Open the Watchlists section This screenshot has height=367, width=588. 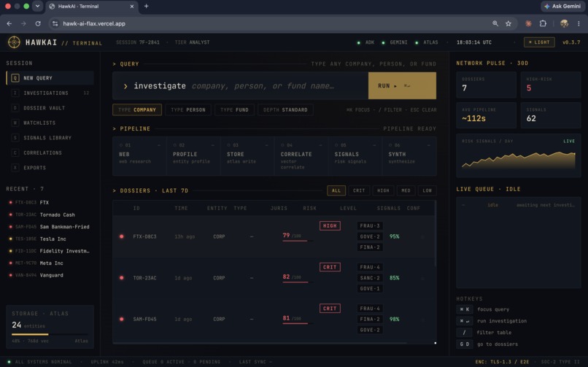pyautogui.click(x=50, y=123)
